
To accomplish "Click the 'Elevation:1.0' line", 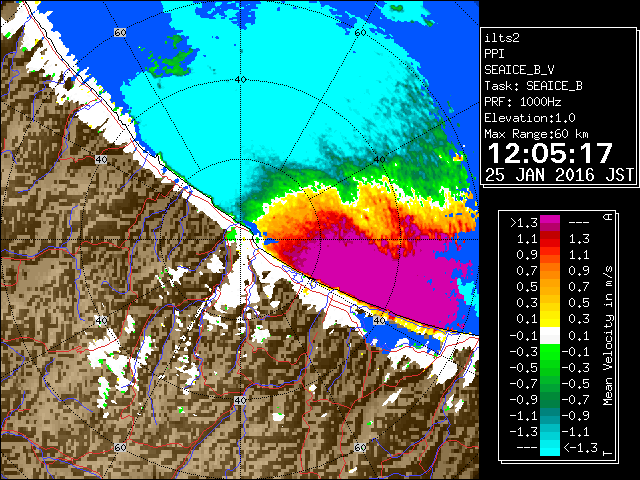I will [530, 118].
